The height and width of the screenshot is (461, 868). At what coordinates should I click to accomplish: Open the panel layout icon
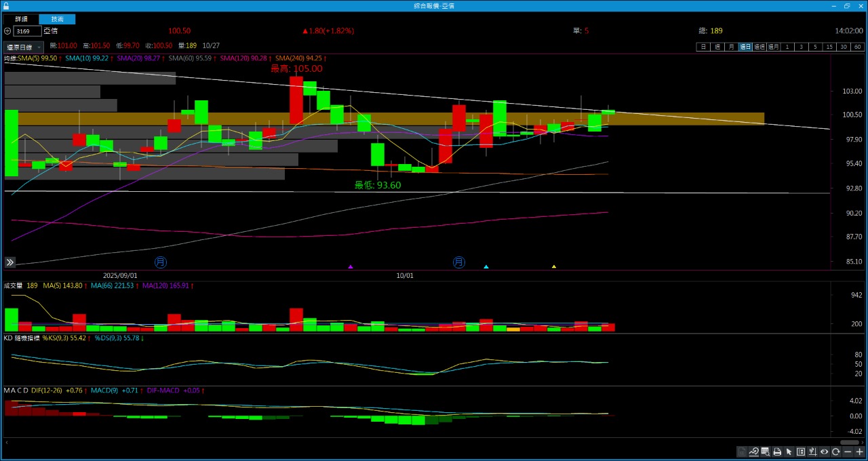[x=801, y=452]
